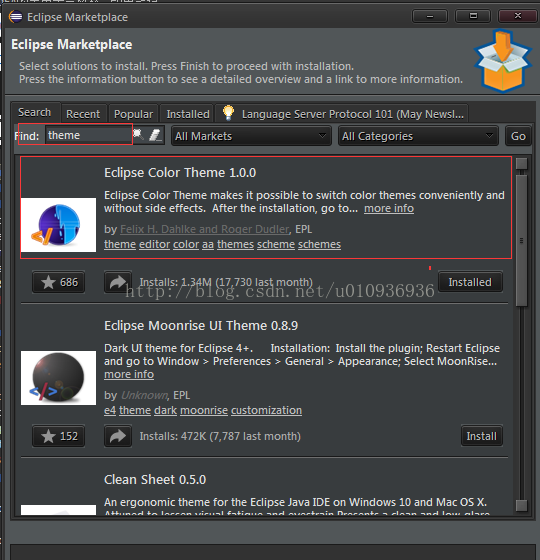
Task: Click the Moonrise UI Theme logo thumbnail
Action: [x=59, y=378]
